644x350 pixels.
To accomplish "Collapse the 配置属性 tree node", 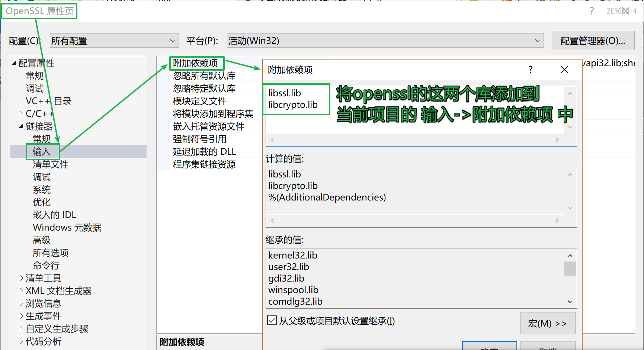I will point(14,63).
